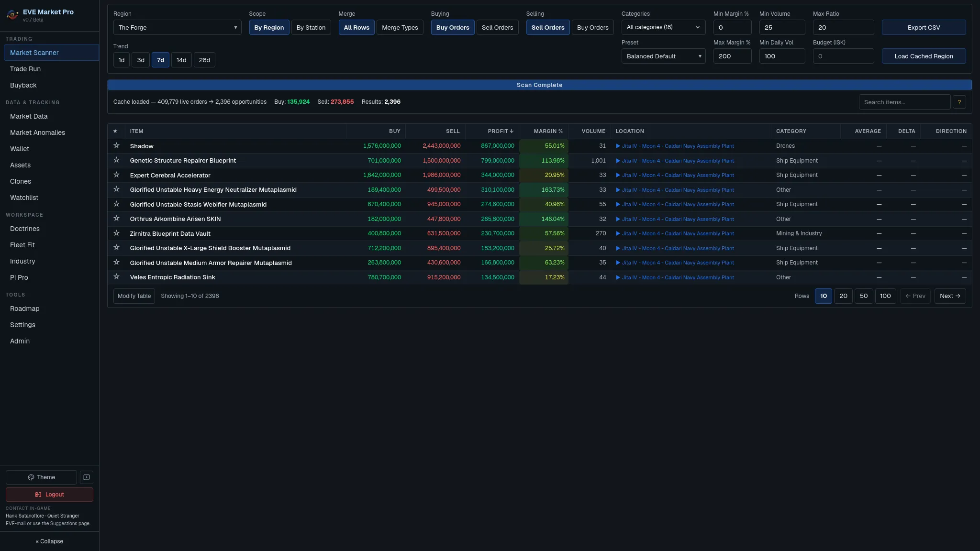The image size is (980, 551).
Task: Select the 1d trend period
Action: click(122, 60)
